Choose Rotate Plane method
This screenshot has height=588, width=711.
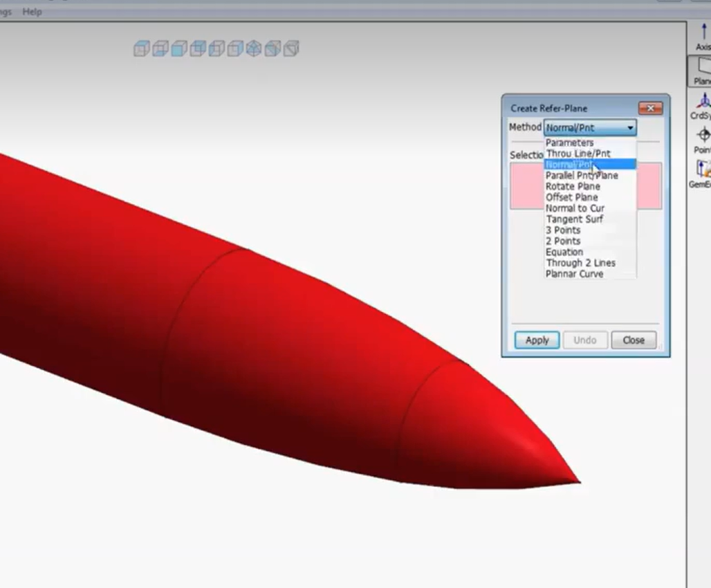590,186
